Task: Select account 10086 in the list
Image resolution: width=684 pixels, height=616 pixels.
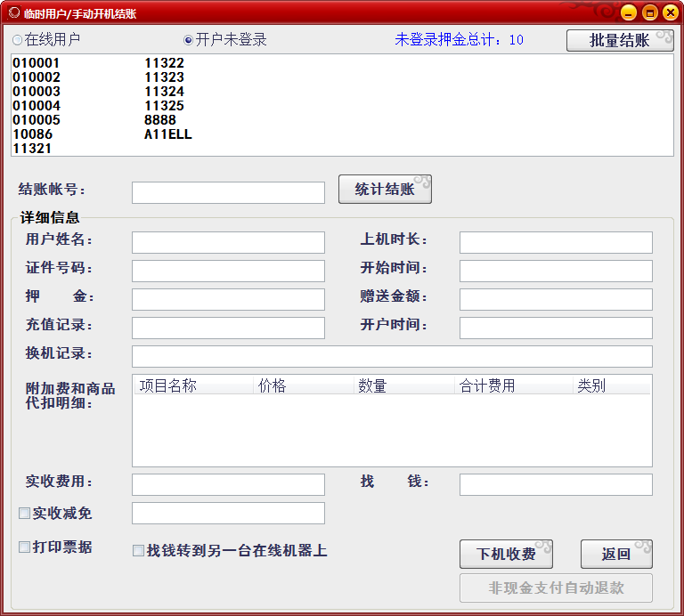Action: pyautogui.click(x=33, y=134)
